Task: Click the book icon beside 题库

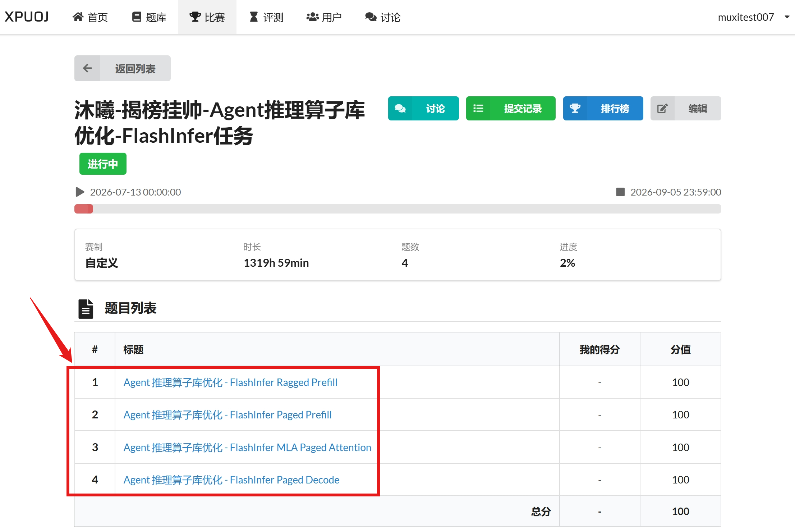Action: click(137, 17)
